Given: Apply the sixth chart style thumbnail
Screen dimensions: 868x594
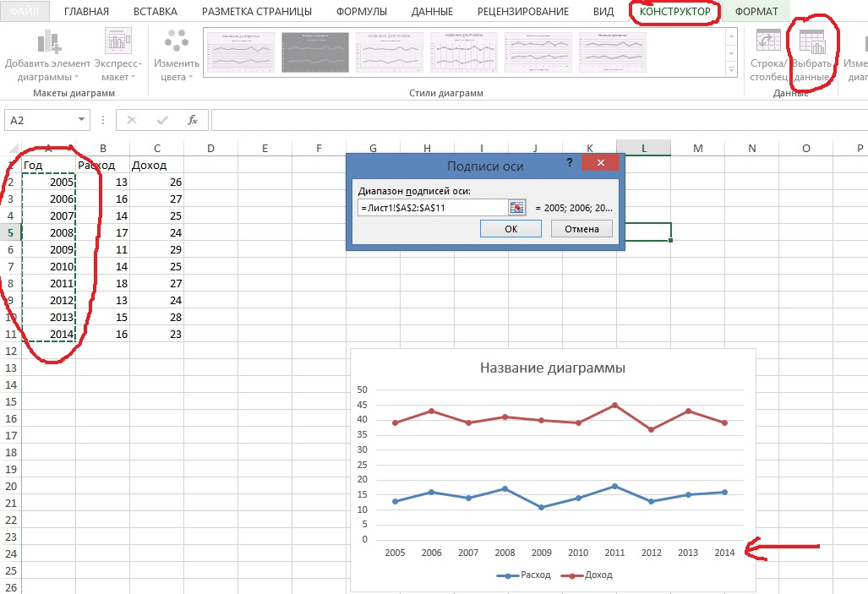Looking at the screenshot, I should coord(612,52).
